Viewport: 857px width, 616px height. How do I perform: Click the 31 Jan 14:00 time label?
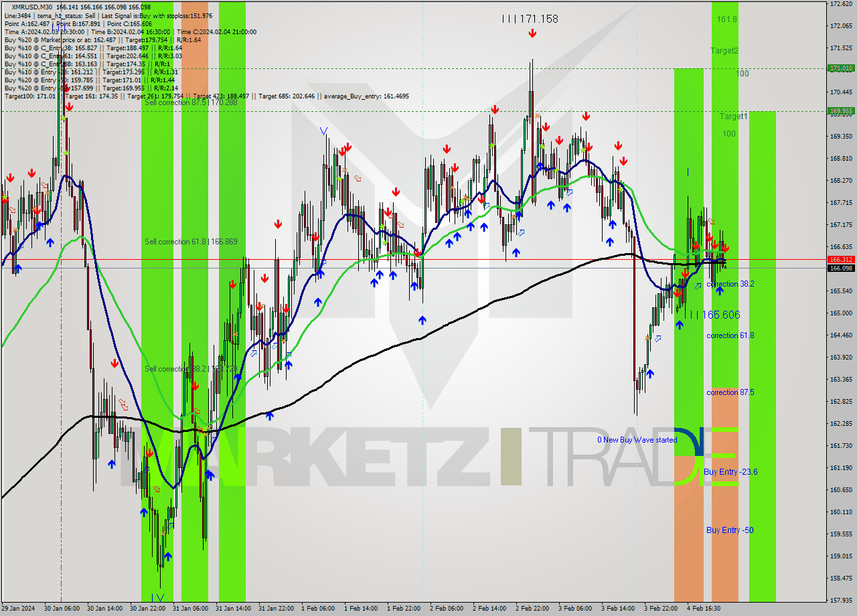point(234,609)
